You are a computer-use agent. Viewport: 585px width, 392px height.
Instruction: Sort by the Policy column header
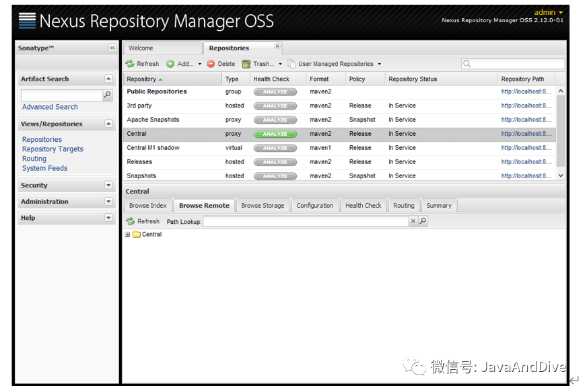click(366, 79)
